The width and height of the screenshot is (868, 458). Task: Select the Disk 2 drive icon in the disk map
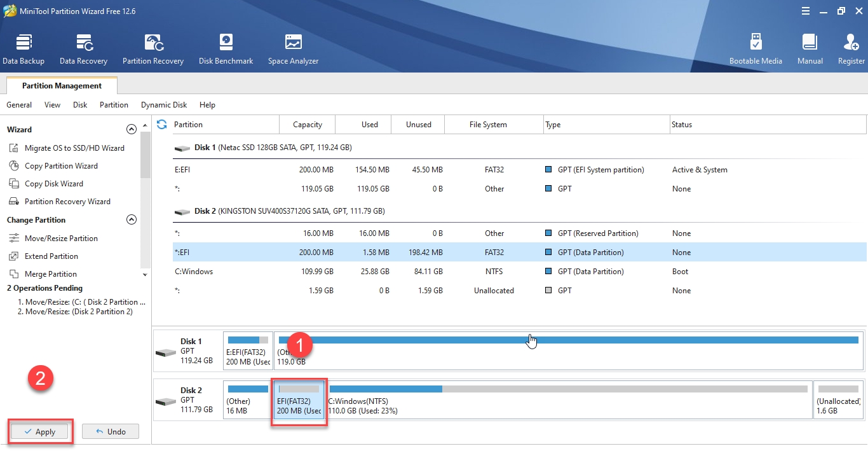[166, 401]
